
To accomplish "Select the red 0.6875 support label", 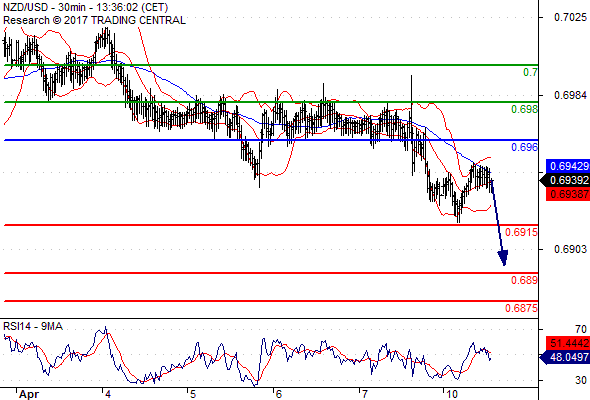I will 522,308.
